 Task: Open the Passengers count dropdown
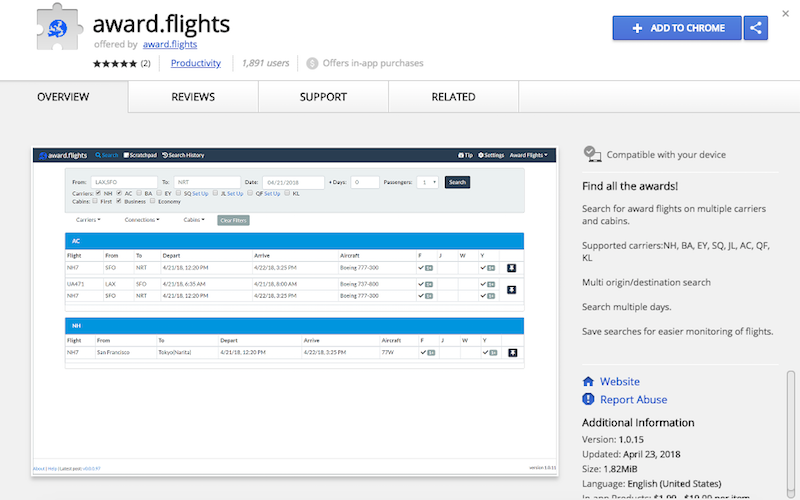(428, 182)
